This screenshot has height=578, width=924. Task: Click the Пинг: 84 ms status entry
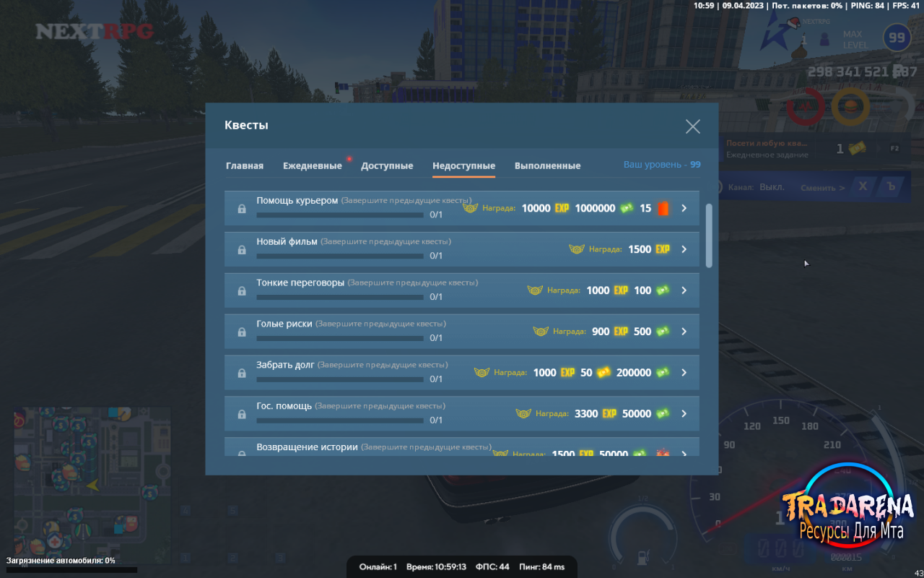[542, 567]
